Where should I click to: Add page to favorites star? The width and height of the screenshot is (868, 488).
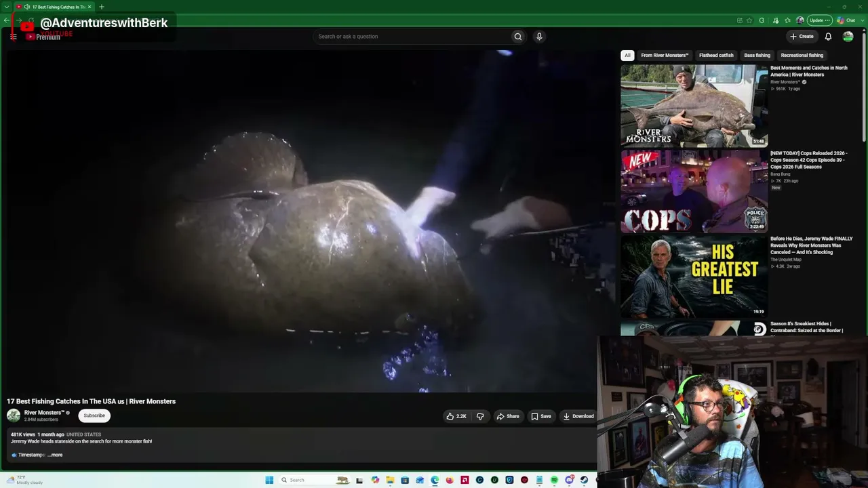(750, 20)
